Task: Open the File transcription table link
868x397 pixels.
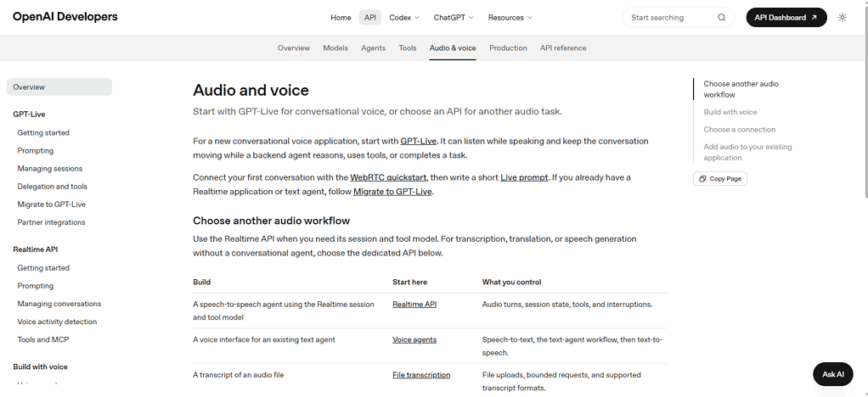Action: pos(421,375)
